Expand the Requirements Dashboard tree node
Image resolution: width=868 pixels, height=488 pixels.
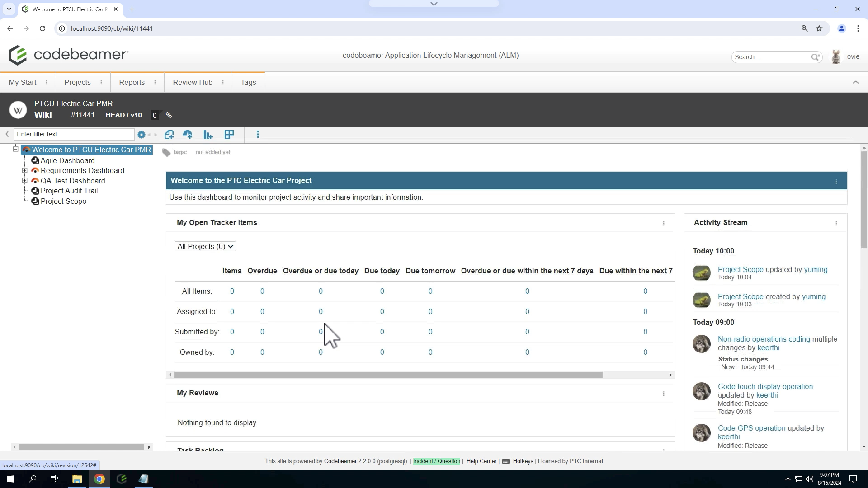25,170
